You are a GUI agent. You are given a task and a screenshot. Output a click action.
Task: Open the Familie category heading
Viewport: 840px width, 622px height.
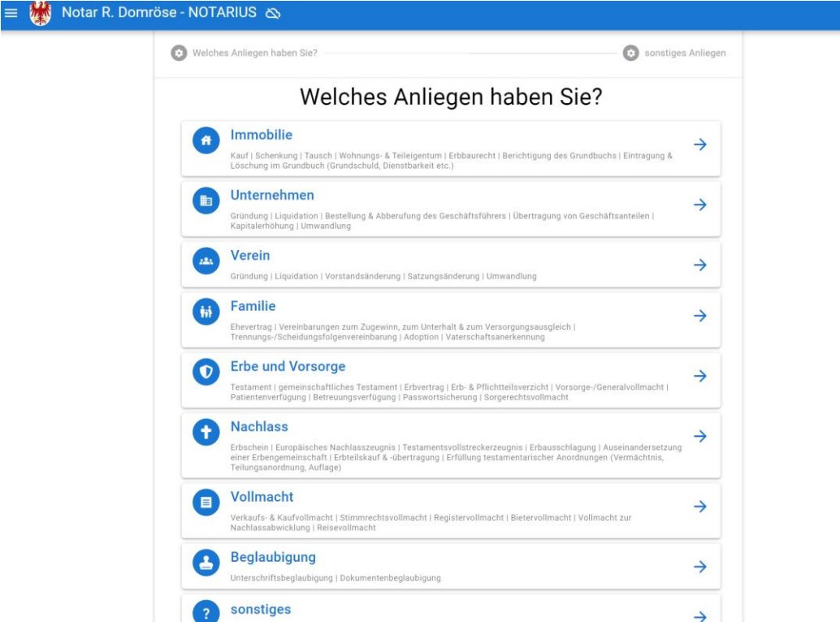click(253, 306)
